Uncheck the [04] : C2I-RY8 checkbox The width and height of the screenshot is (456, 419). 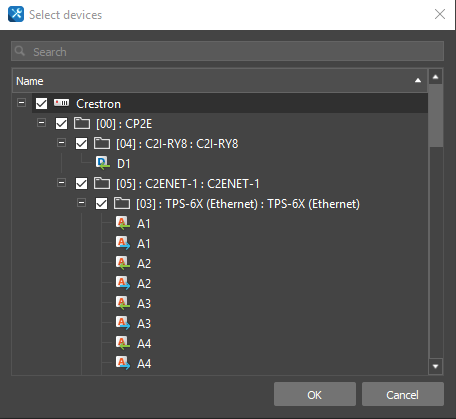(81, 143)
